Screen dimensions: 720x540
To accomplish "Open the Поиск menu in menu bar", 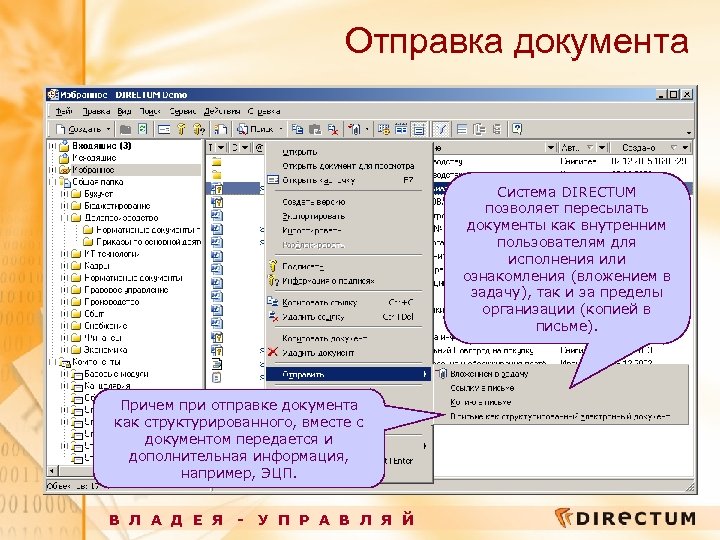I will 150,111.
